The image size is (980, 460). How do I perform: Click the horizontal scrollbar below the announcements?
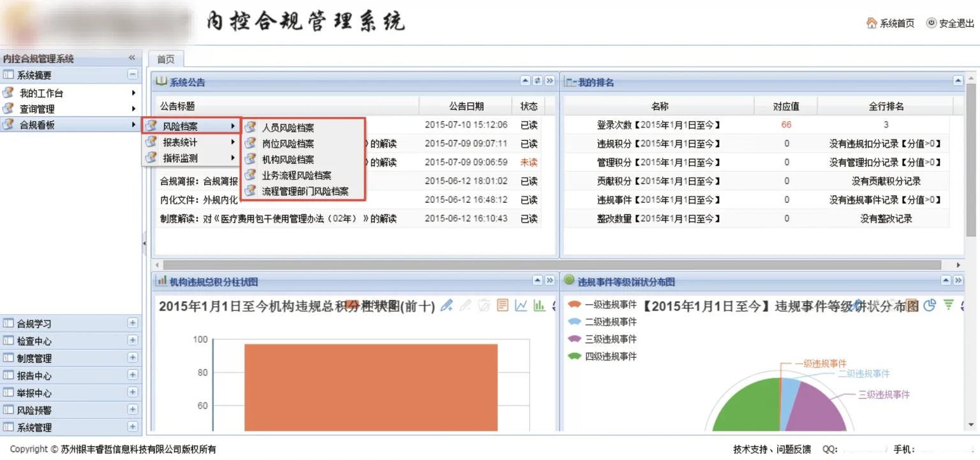point(552,265)
